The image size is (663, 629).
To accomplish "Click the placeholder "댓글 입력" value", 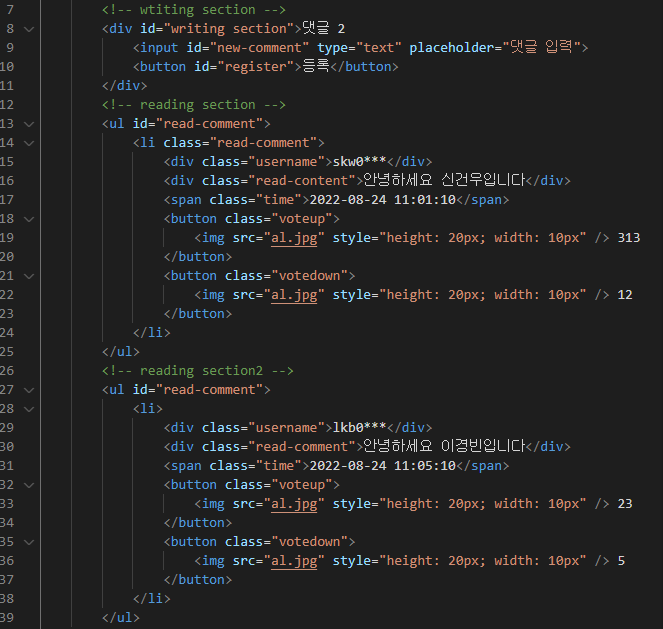I will (x=541, y=47).
